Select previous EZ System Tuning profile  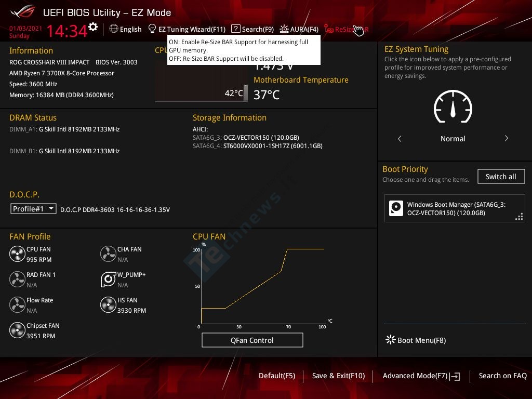click(x=400, y=138)
